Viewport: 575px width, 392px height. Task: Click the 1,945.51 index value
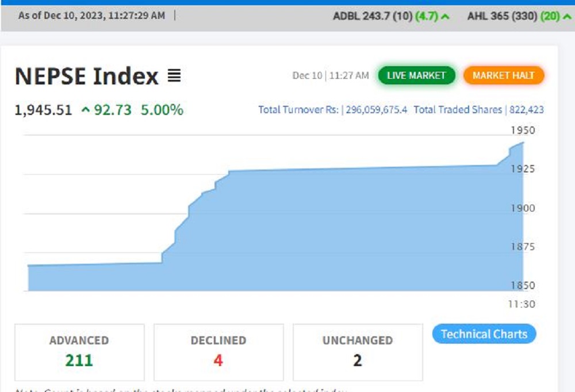(43, 110)
